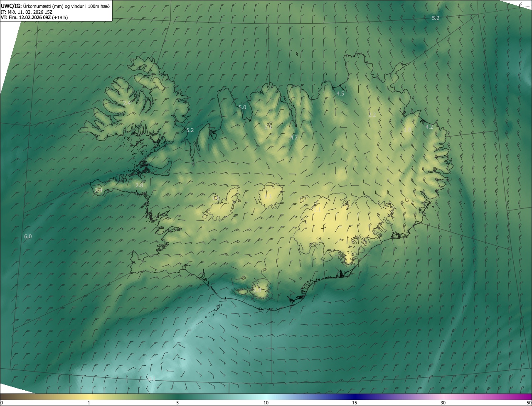Click the 4.2 value on the east coast
The width and height of the screenshot is (532, 406).
click(429, 127)
